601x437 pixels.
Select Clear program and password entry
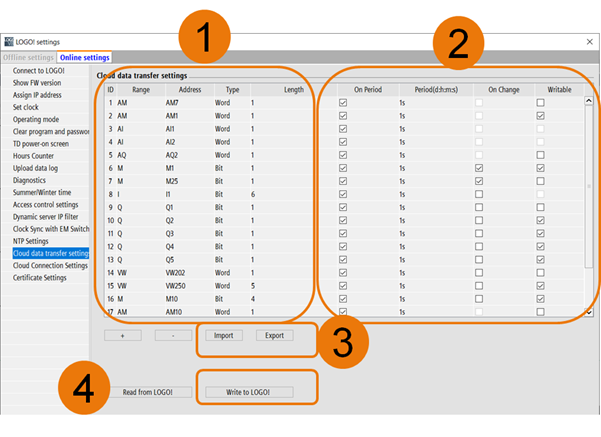(x=51, y=131)
